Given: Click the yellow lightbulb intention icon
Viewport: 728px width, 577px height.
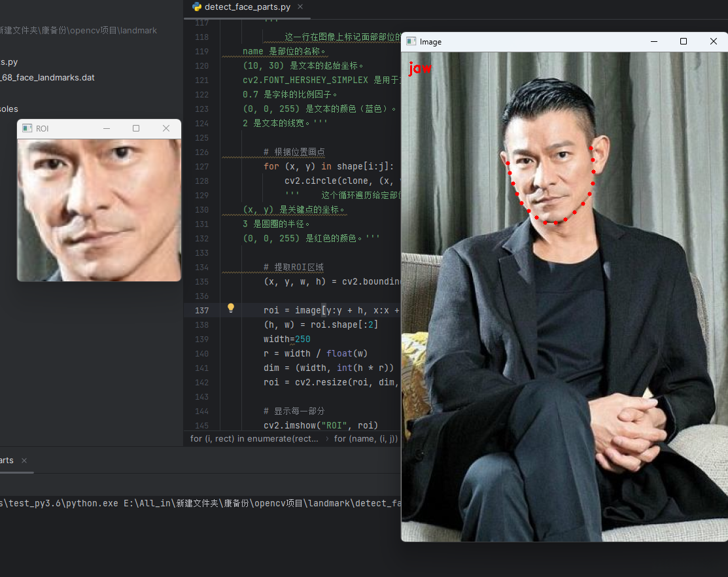Looking at the screenshot, I should coord(231,307).
